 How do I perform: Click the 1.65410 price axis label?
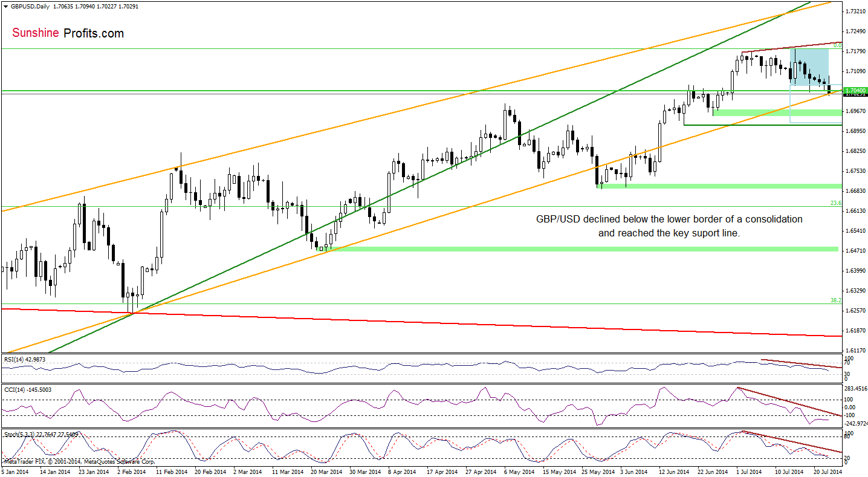pyautogui.click(x=855, y=231)
